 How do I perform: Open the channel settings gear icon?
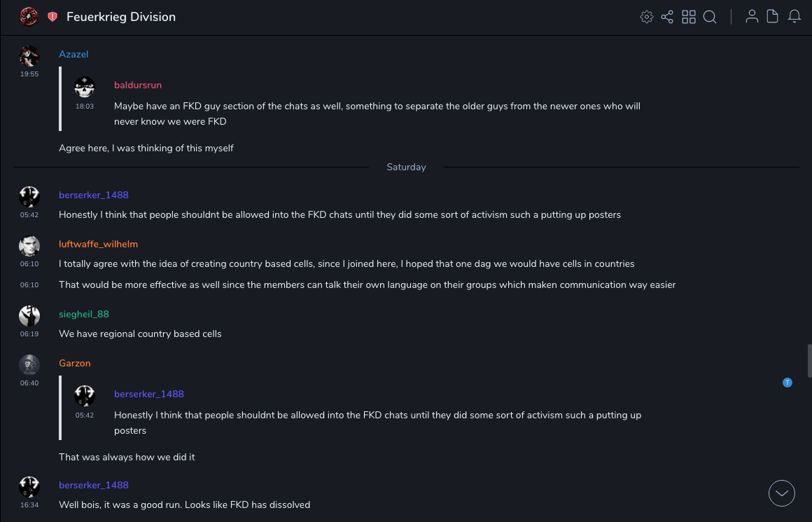tap(646, 17)
